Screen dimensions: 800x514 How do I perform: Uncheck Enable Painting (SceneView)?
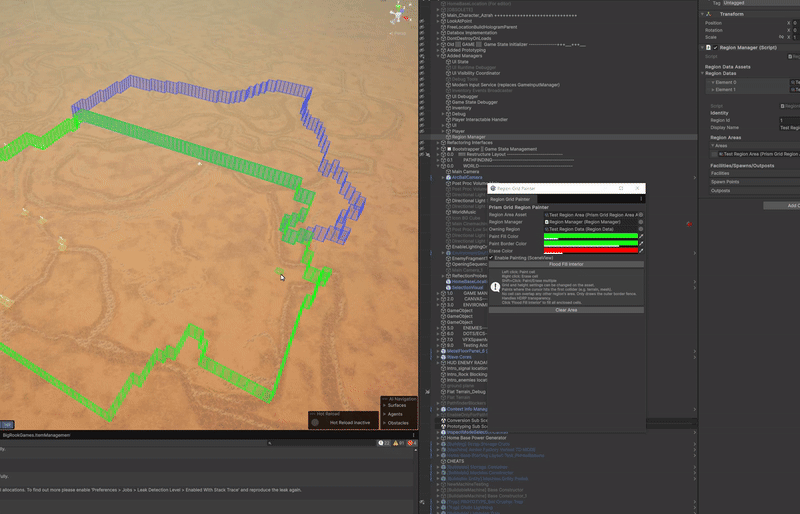tap(491, 258)
